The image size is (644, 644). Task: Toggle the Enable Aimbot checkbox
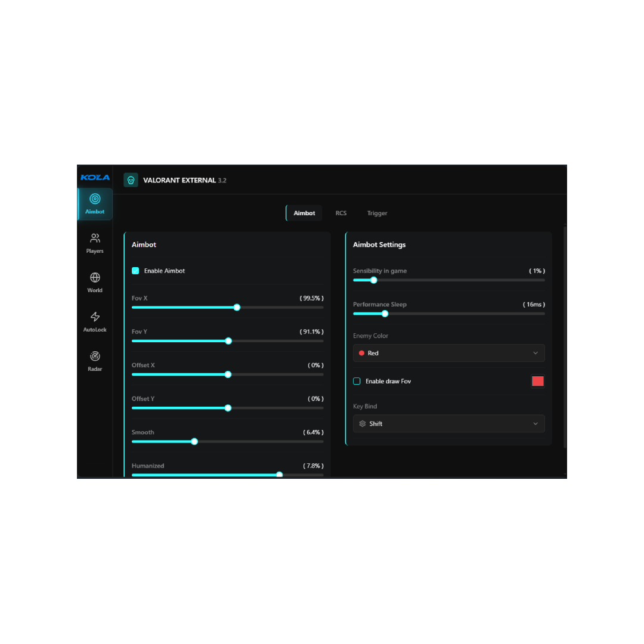pyautogui.click(x=135, y=271)
